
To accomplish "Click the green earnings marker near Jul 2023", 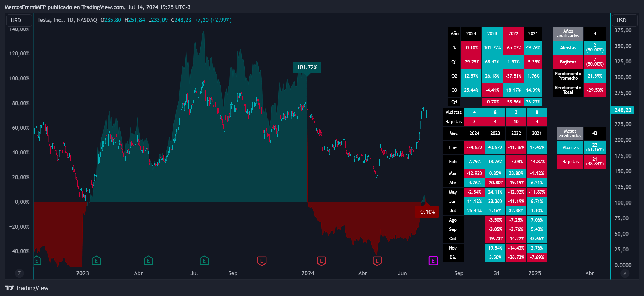I will coord(204,261).
